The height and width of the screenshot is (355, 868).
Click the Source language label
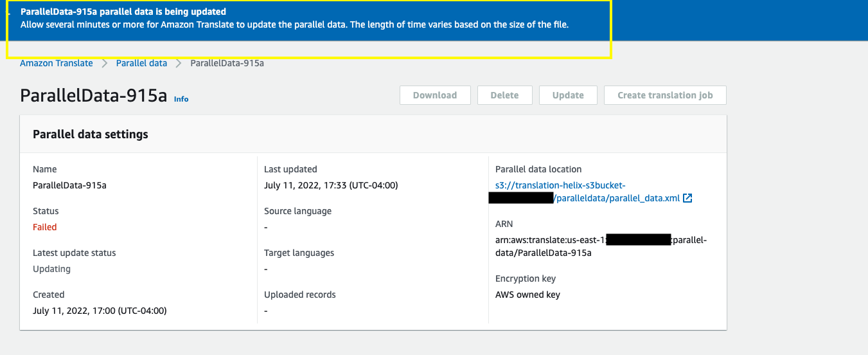pyautogui.click(x=298, y=211)
